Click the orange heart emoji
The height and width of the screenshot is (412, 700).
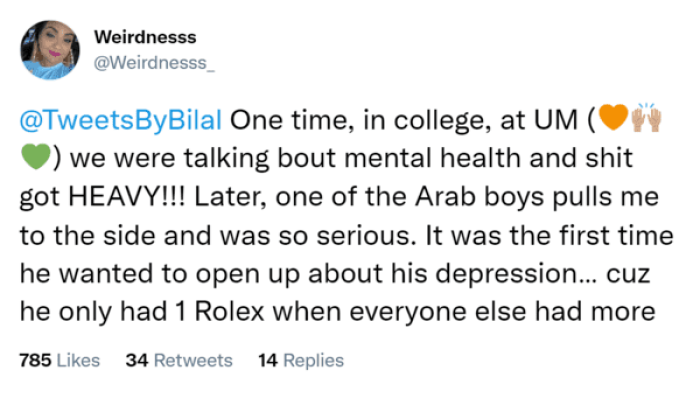click(x=612, y=122)
